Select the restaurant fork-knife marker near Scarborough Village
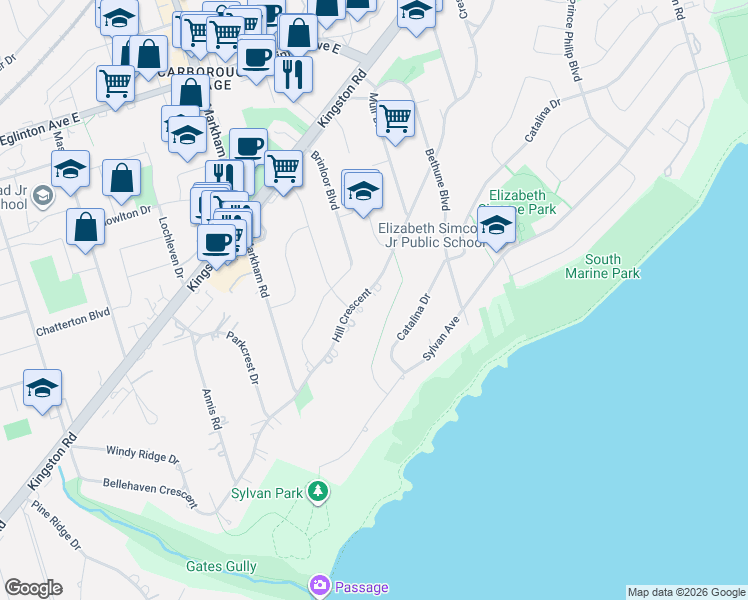 (293, 78)
